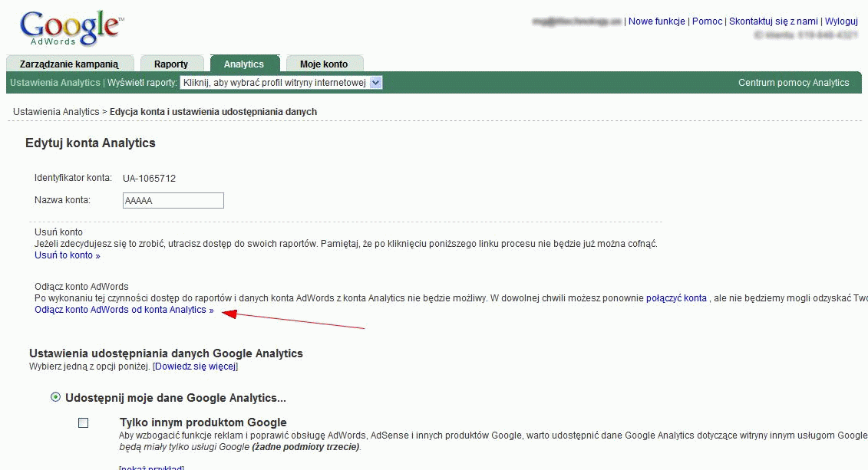
Task: Open Centrum pomocy Analytics
Action: [794, 82]
